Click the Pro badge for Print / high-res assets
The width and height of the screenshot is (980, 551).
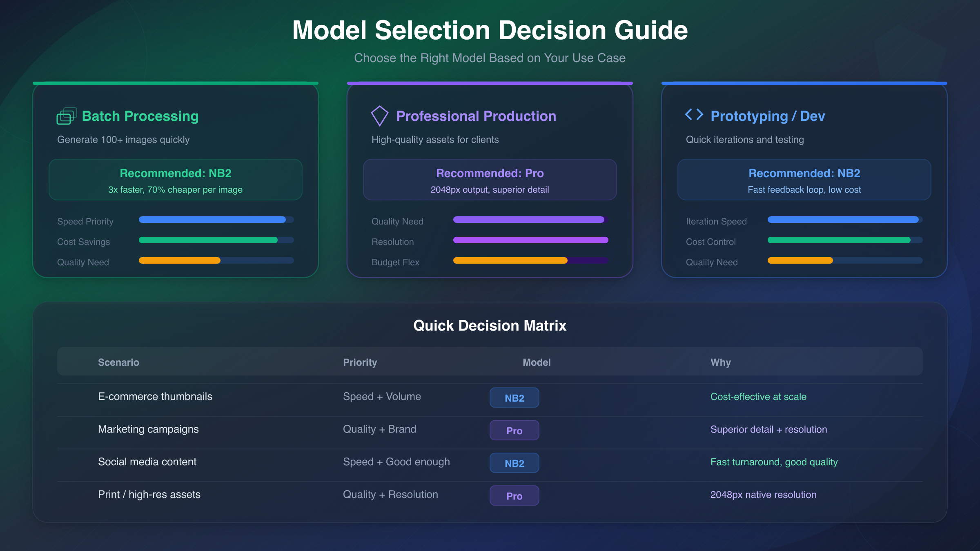[514, 496]
